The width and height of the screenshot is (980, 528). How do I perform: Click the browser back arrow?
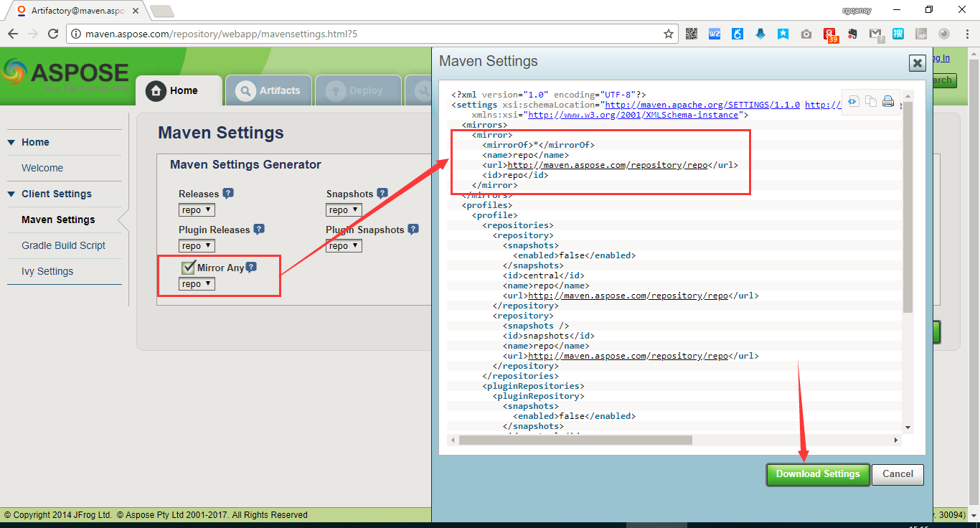[12, 34]
